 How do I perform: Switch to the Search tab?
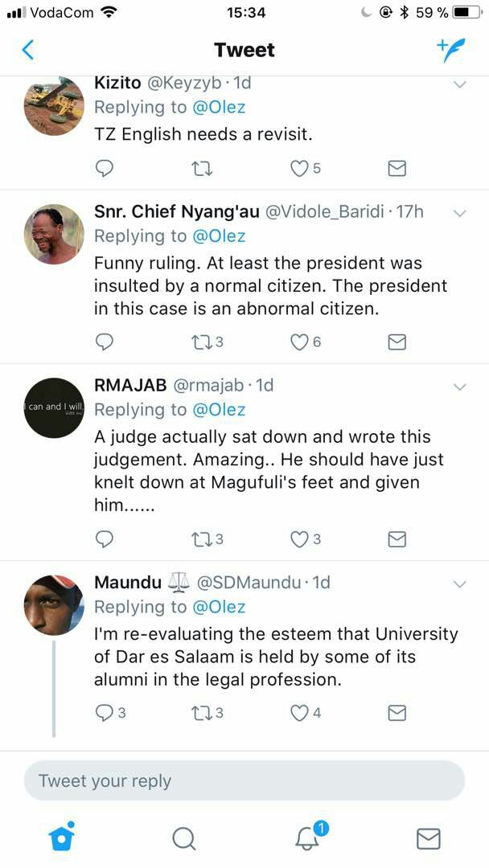click(x=183, y=838)
